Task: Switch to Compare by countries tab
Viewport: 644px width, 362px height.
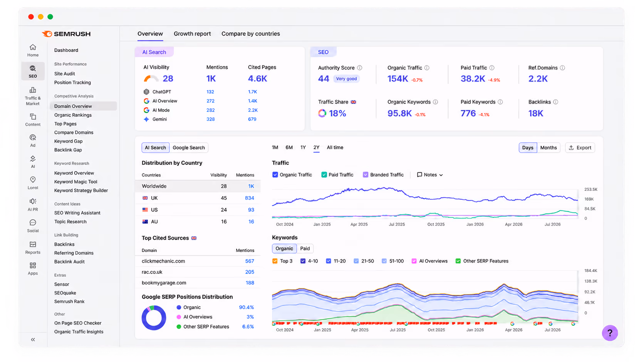Action: [251, 34]
